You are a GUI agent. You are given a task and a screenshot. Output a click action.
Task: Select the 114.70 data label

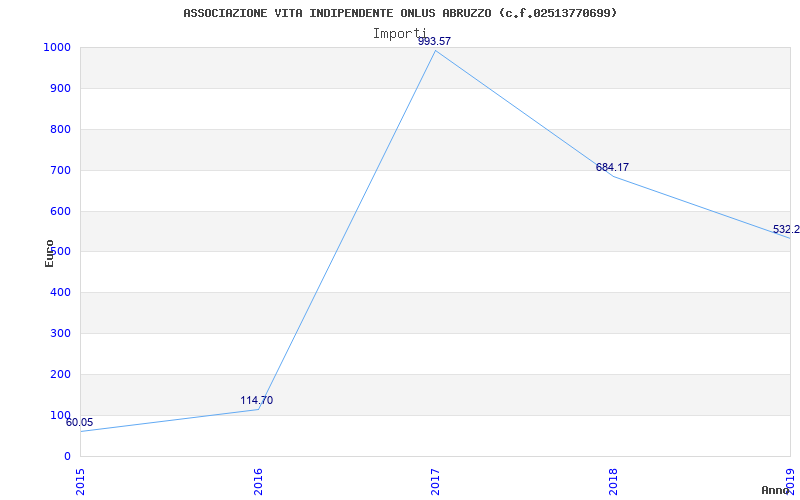pos(257,401)
